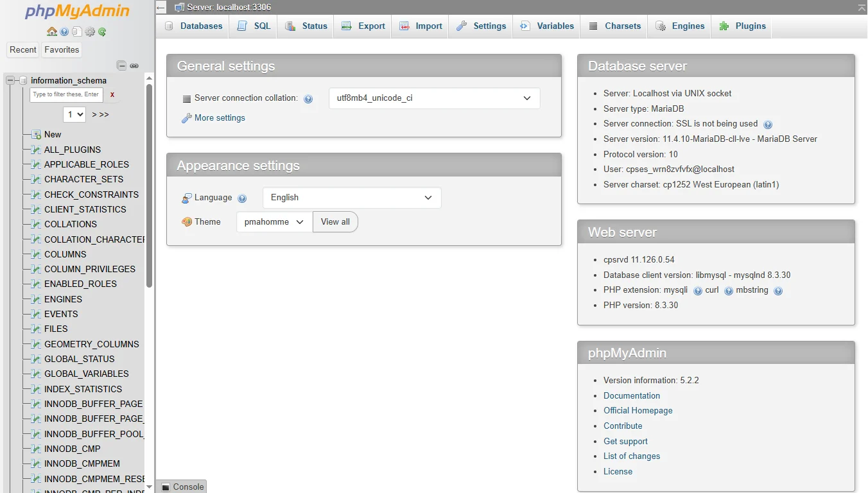
Task: Click help icon next to Server connection collation
Action: [x=308, y=99]
